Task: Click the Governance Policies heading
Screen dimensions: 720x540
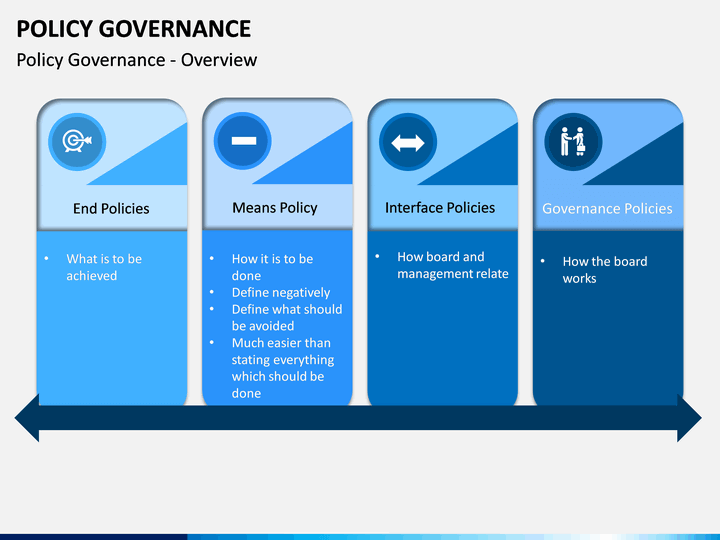Action: [607, 208]
